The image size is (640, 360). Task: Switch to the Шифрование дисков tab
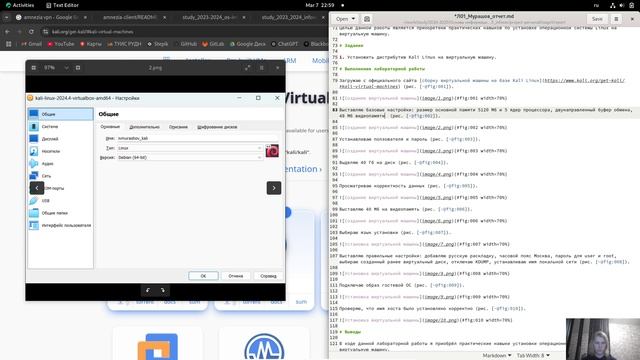coord(217,127)
